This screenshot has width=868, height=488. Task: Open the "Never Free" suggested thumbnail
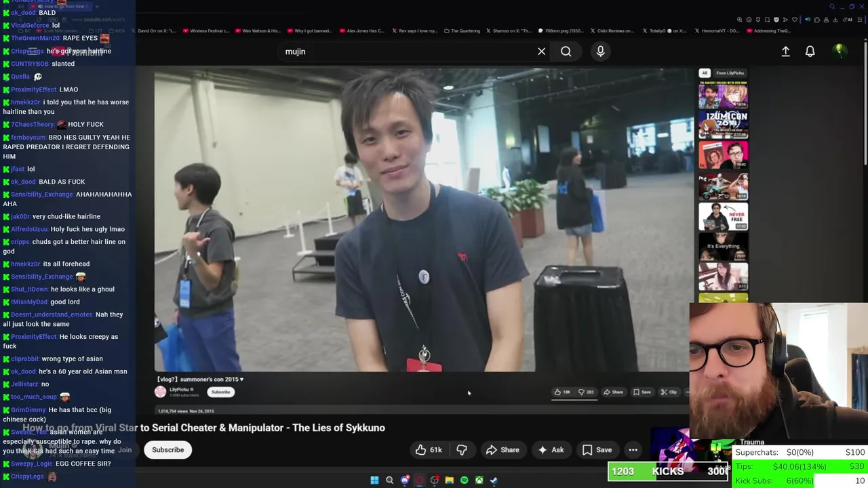724,217
